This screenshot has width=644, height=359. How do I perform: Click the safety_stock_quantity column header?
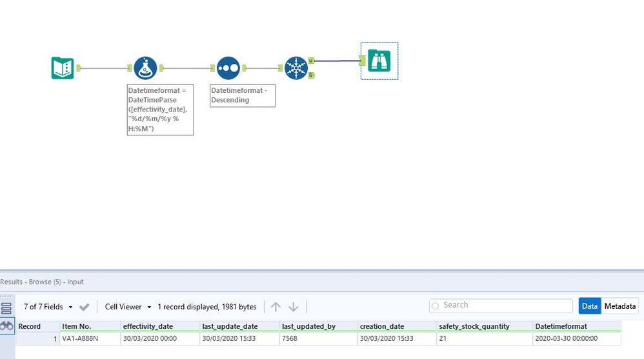tap(484, 327)
